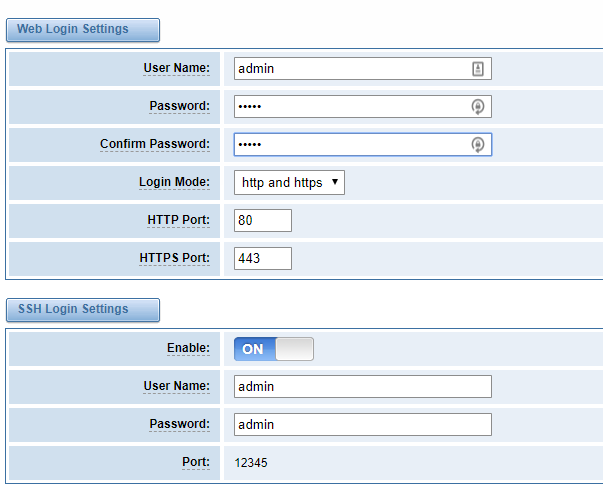Click the SSH port value 12345
This screenshot has width=603, height=493.
click(x=251, y=463)
